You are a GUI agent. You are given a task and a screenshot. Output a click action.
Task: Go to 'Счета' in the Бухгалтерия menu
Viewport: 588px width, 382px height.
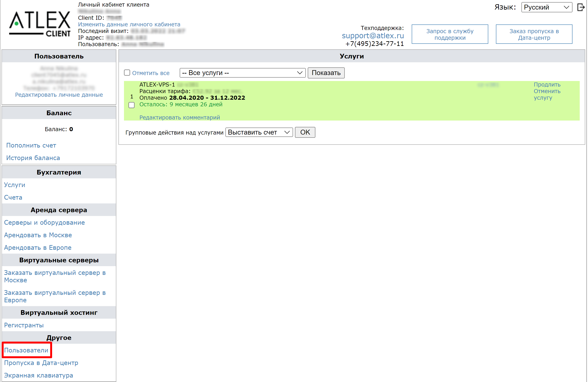tap(13, 197)
